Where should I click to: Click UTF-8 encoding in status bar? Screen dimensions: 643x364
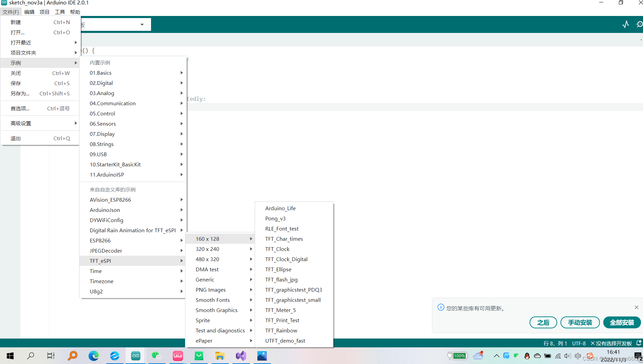pyautogui.click(x=579, y=343)
